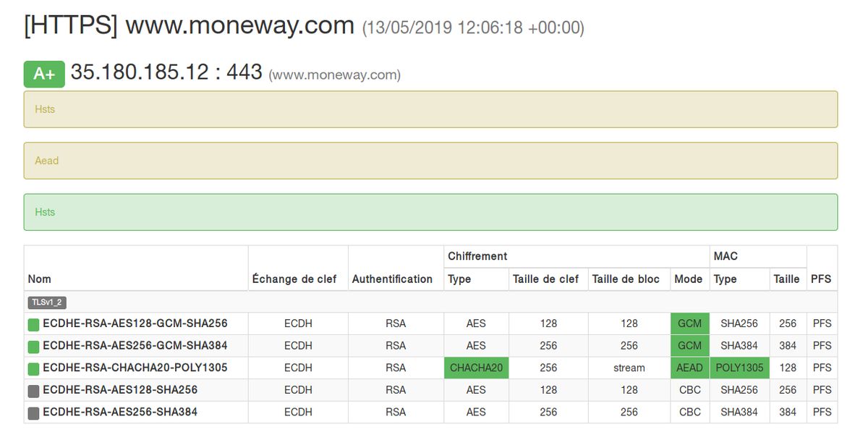This screenshot has width=868, height=440.
Task: Click the green POLY1305 MAC type cell
Action: pos(739,368)
